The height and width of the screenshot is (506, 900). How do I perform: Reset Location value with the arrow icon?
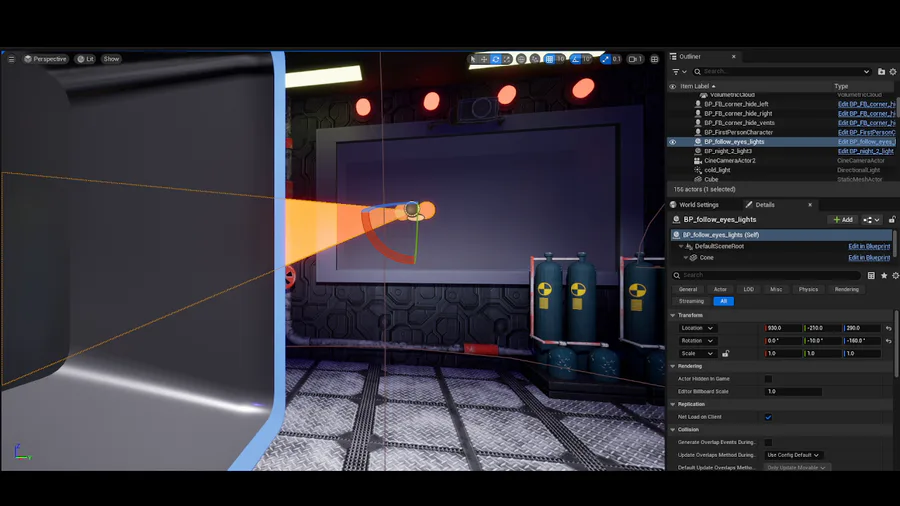tap(889, 328)
